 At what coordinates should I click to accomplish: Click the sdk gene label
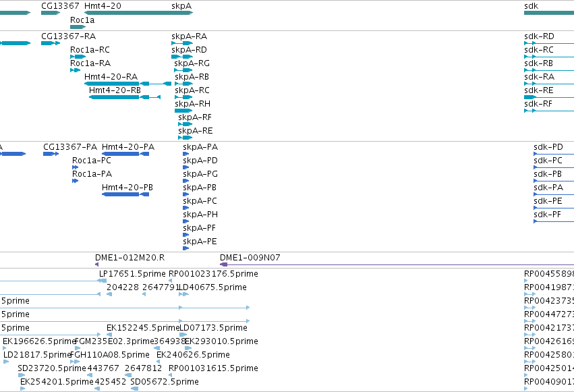pyautogui.click(x=532, y=6)
